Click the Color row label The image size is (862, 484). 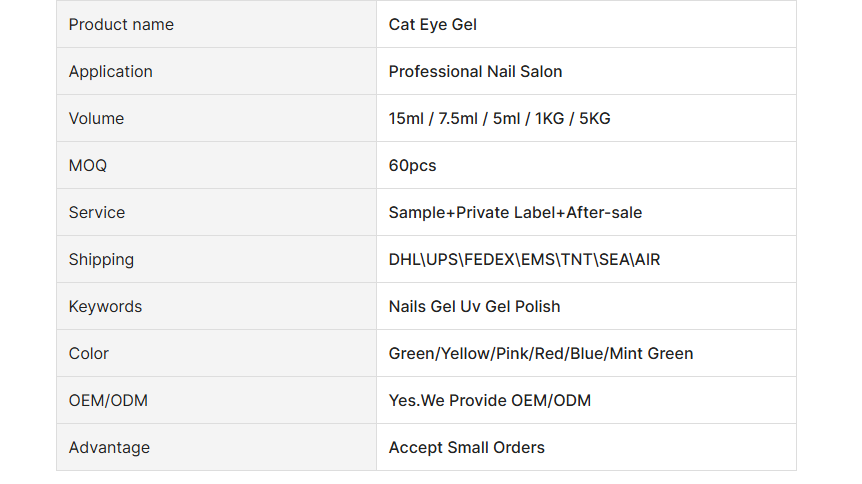(x=89, y=354)
